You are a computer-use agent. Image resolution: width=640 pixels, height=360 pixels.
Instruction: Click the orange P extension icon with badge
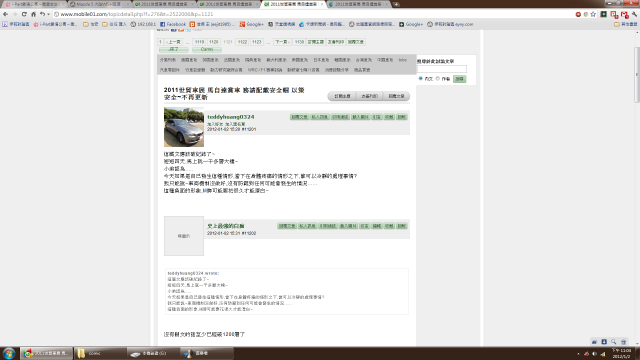614,15
